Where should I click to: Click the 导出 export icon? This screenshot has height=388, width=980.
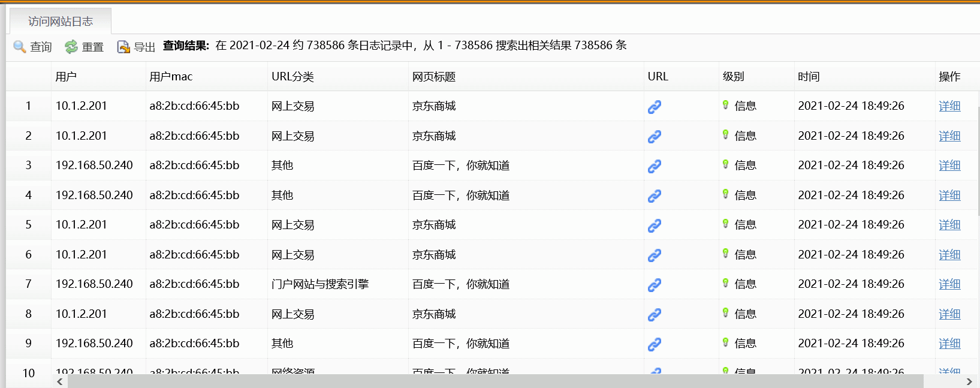point(123,47)
